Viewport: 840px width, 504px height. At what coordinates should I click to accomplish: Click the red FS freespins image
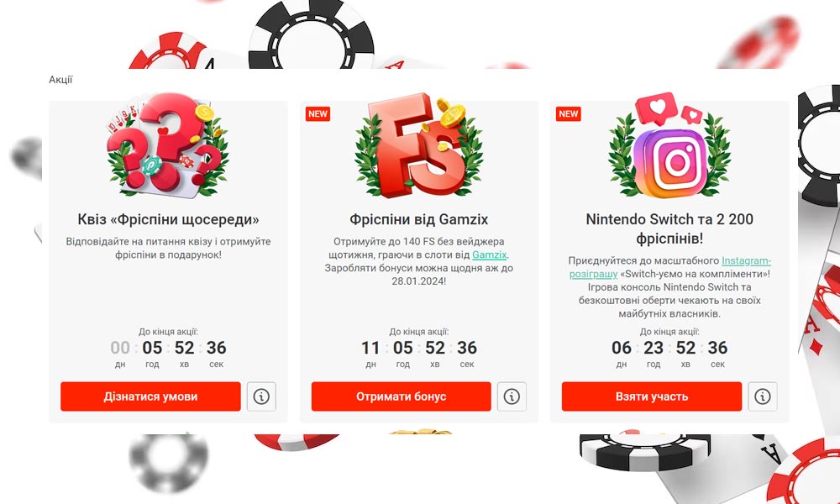coord(419,145)
